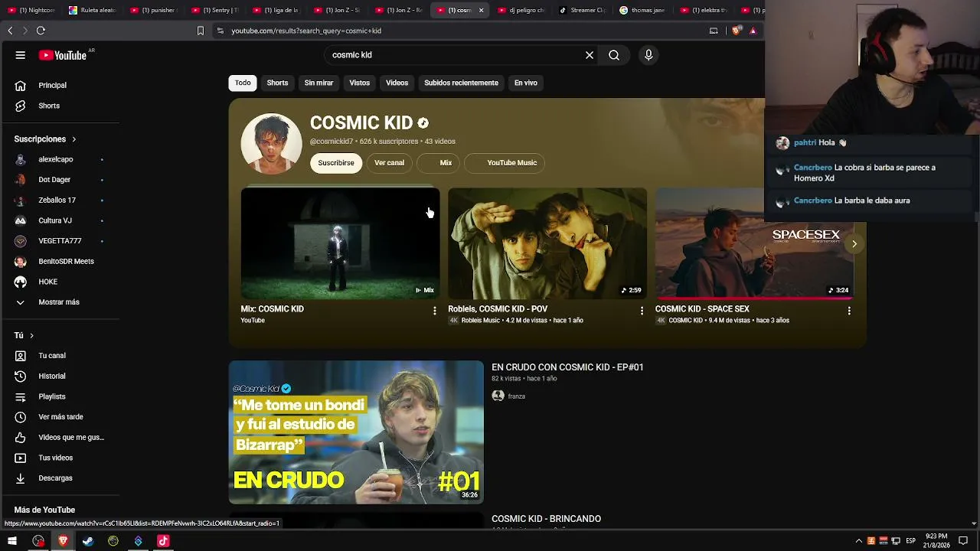Expand the Suscripciones section arrow
The image size is (980, 551).
coord(74,139)
